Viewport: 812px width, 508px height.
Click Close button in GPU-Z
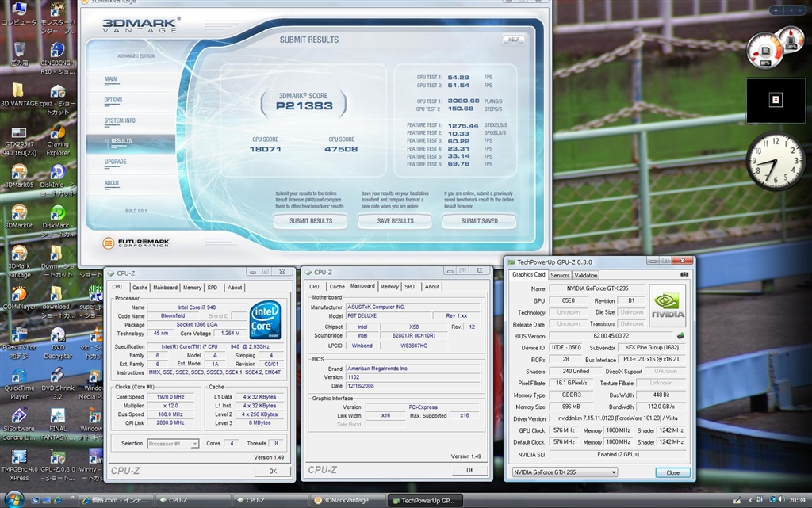(x=672, y=473)
